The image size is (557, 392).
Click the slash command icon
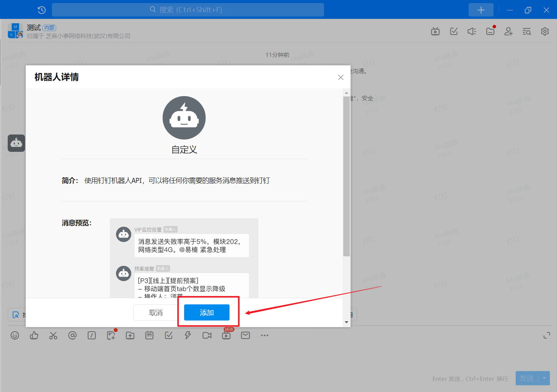(91, 336)
